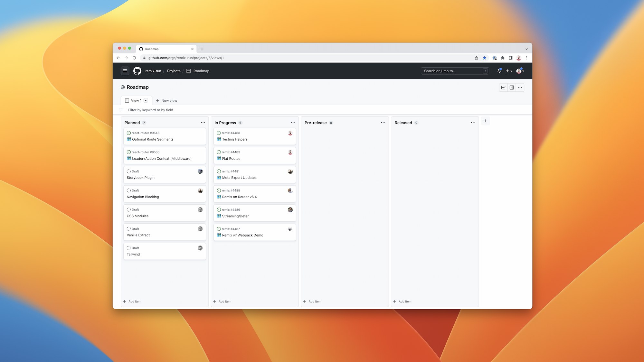644x362 pixels.
Task: Click assignee avatar on Tailwind card
Action: pos(200,248)
